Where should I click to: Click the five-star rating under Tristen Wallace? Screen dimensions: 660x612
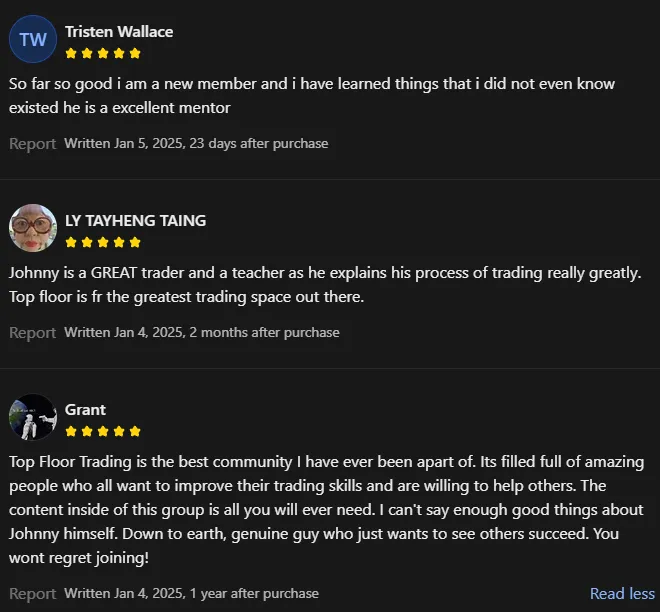[103, 53]
